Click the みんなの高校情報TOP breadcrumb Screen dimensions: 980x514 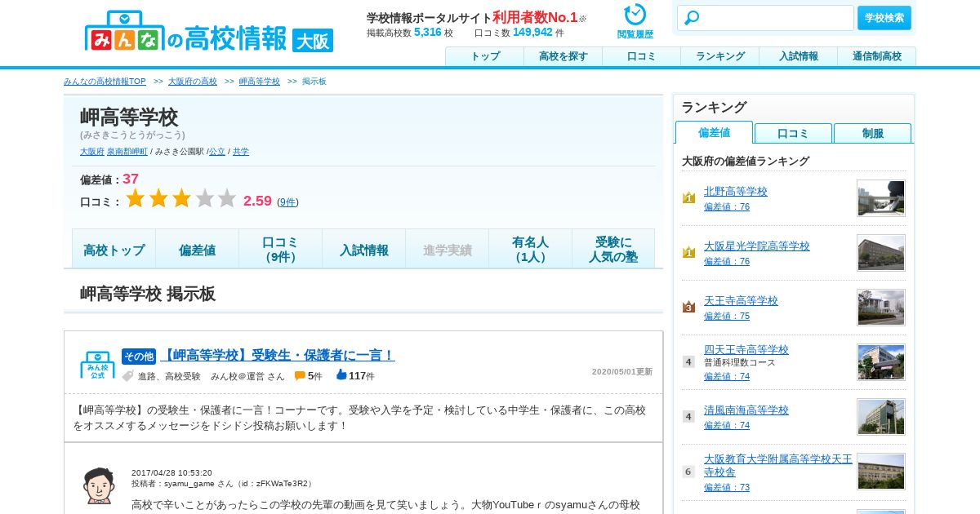tap(105, 82)
